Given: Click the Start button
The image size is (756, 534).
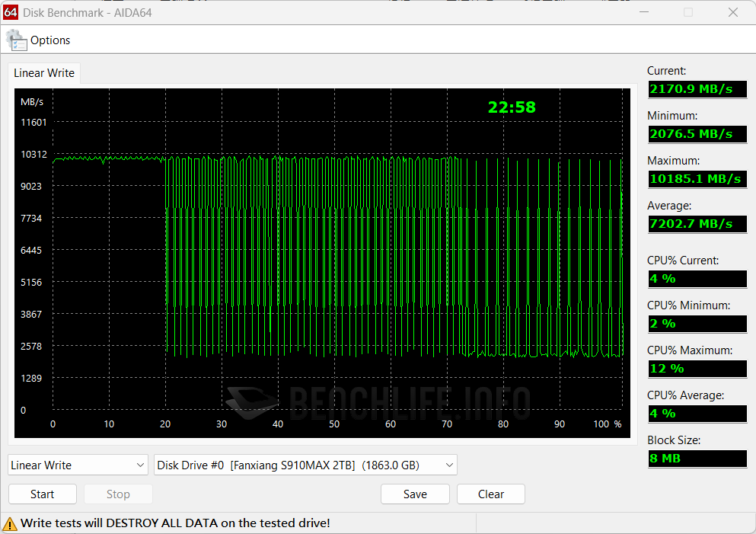Looking at the screenshot, I should 43,494.
